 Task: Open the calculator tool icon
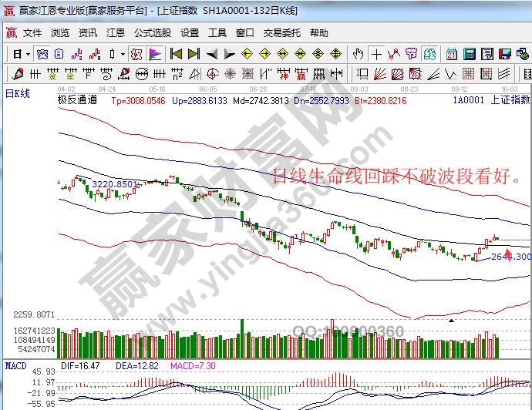(x=467, y=54)
